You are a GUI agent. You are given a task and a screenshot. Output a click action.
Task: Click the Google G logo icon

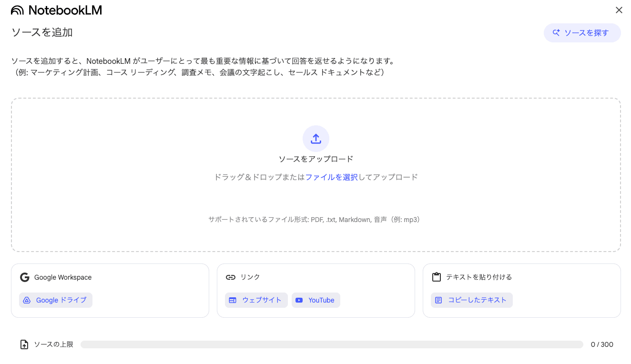(x=24, y=277)
